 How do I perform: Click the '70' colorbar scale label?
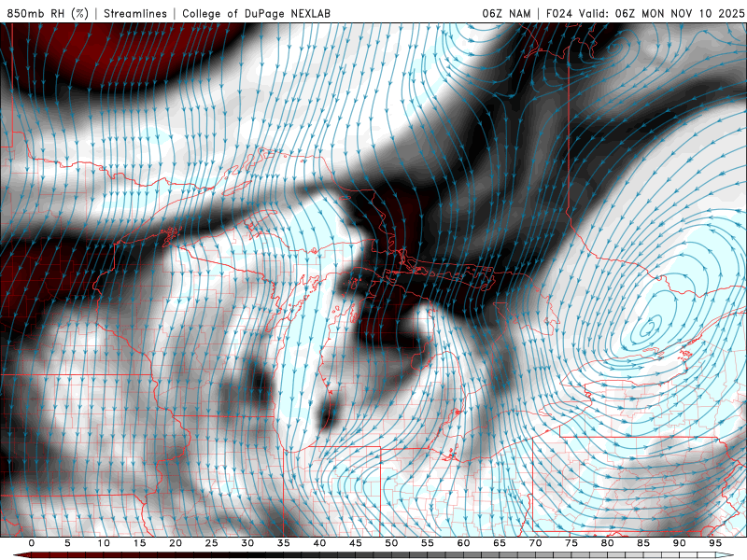pyautogui.click(x=535, y=543)
